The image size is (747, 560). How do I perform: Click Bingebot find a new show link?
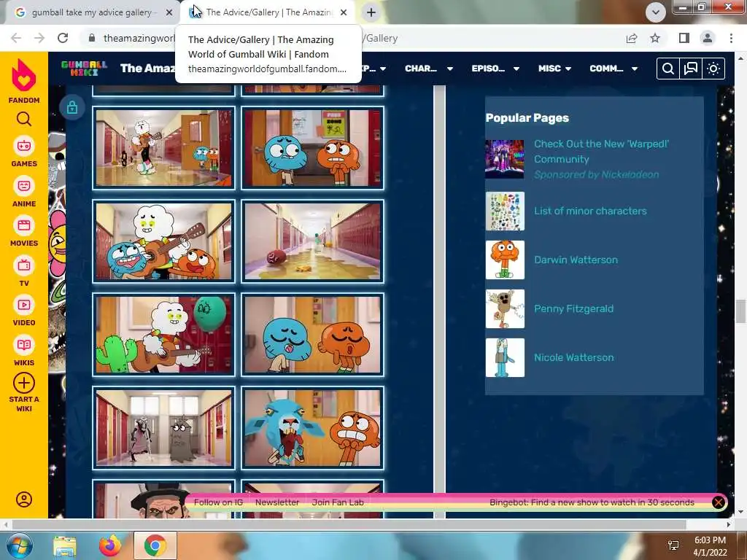coord(592,502)
